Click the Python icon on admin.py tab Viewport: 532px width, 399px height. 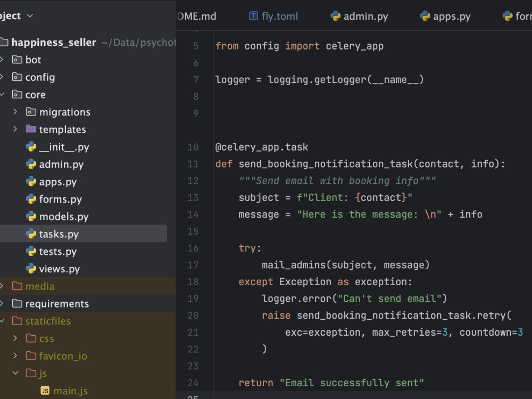pyautogui.click(x=336, y=16)
